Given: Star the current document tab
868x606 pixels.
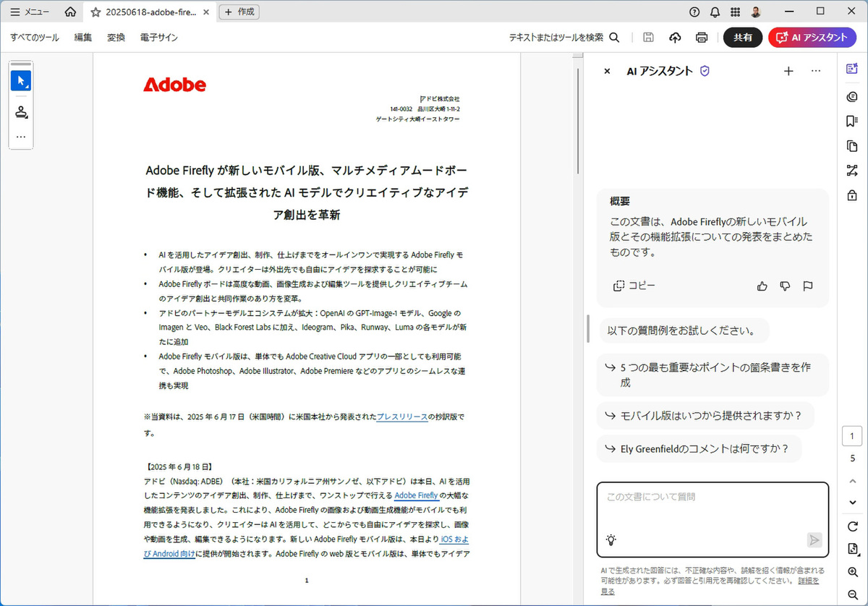Looking at the screenshot, I should [95, 12].
